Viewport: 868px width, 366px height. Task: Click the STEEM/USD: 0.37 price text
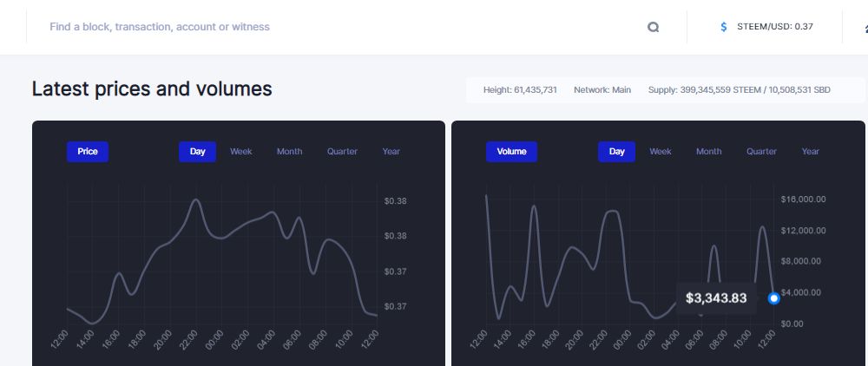(x=775, y=27)
